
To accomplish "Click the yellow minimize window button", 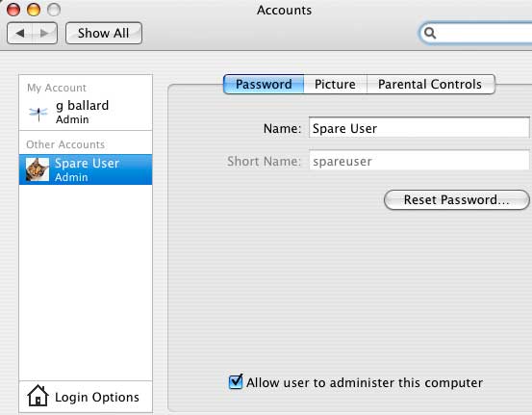I will [x=34, y=10].
